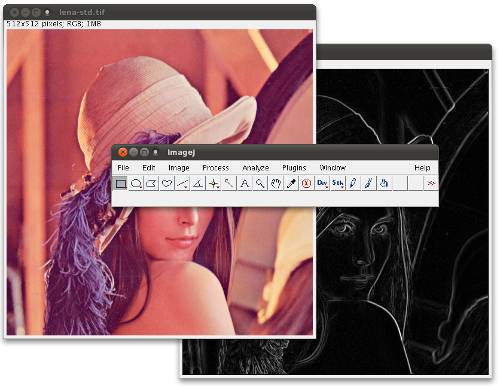Screen dimensions: 500x388
Task: Open the Plugins menu
Action: point(294,168)
